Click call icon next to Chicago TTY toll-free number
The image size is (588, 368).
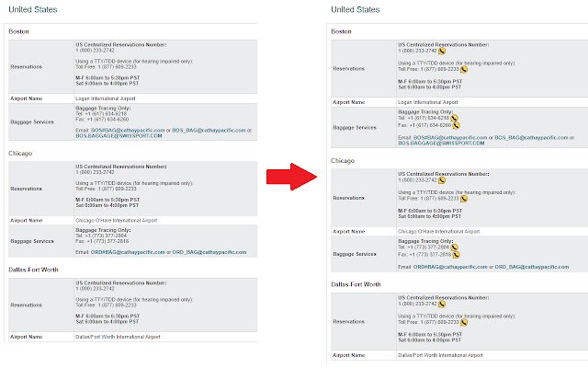[464, 199]
